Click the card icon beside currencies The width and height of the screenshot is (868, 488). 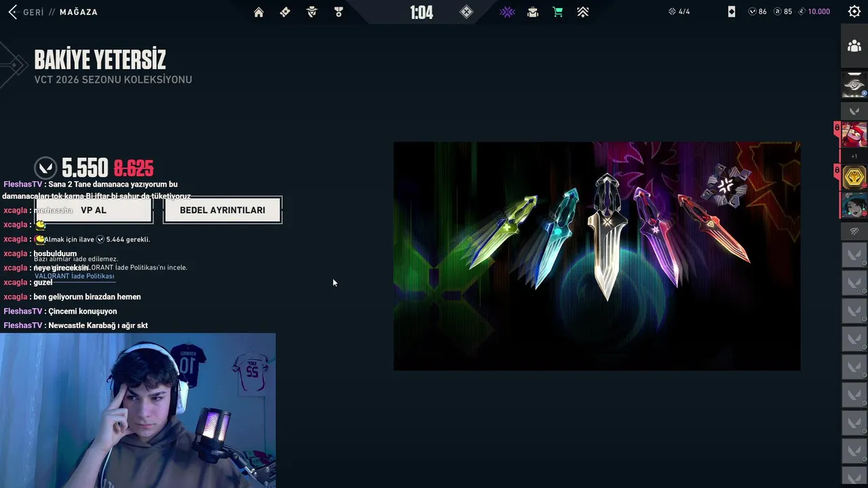[731, 12]
